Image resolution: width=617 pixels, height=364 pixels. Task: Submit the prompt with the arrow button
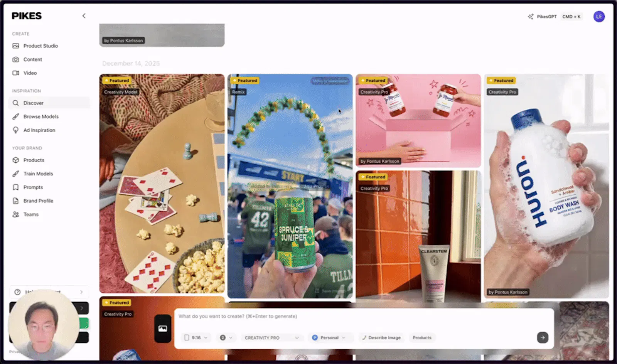[543, 337]
